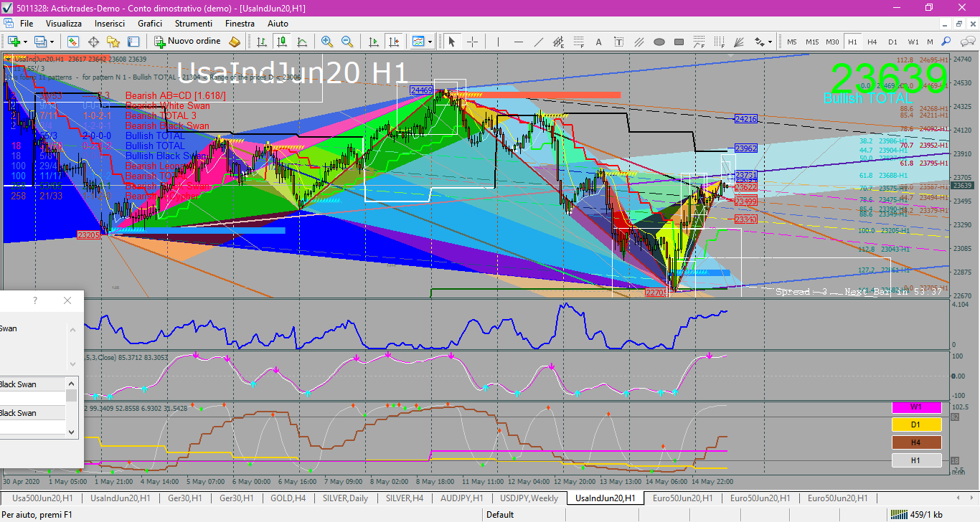Open the Profiles toolbar icon
This screenshot has width=980, height=522.
41,42
